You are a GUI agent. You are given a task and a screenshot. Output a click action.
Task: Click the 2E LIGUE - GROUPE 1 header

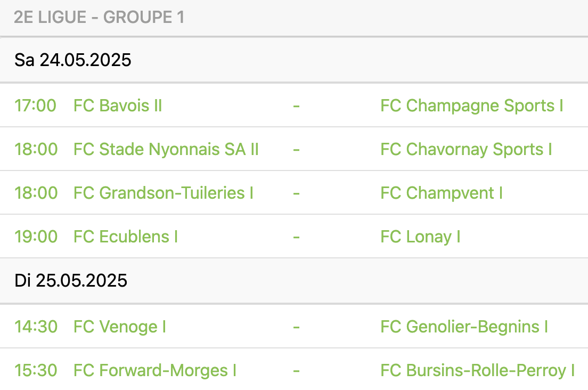(99, 18)
